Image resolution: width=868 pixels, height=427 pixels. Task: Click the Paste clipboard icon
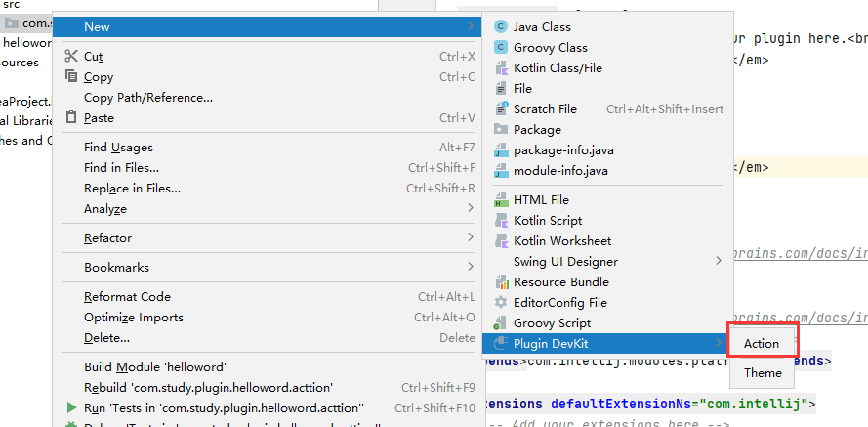(71, 117)
